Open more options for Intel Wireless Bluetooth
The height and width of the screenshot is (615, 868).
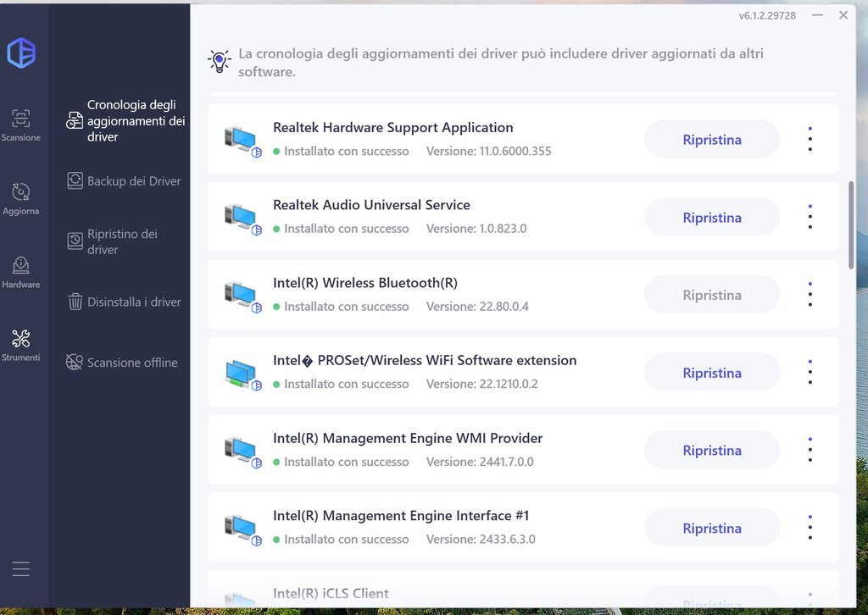click(810, 294)
